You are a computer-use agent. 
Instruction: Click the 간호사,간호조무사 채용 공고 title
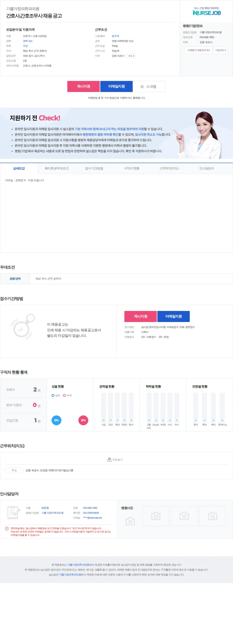pyautogui.click(x=34, y=16)
